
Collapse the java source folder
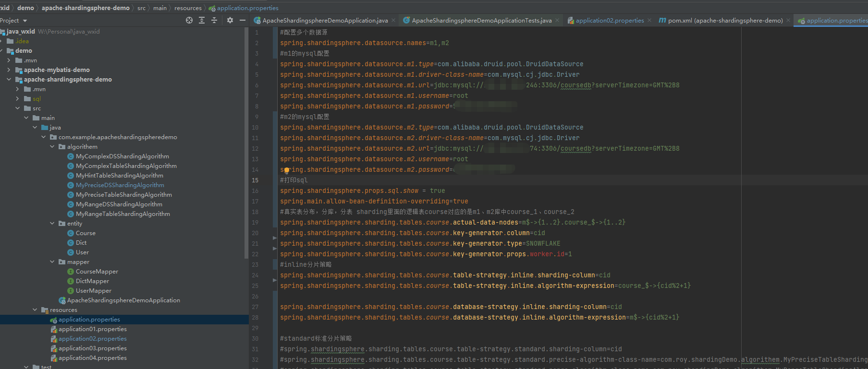[35, 128]
